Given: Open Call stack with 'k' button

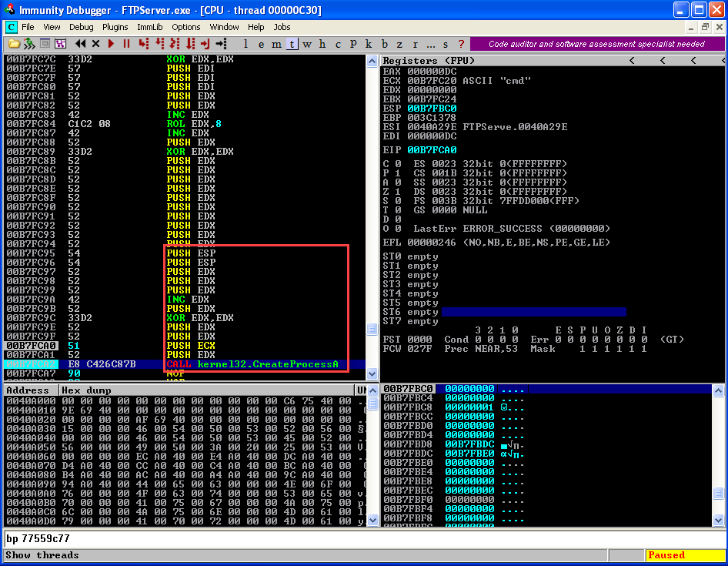Looking at the screenshot, I should pyautogui.click(x=369, y=44).
